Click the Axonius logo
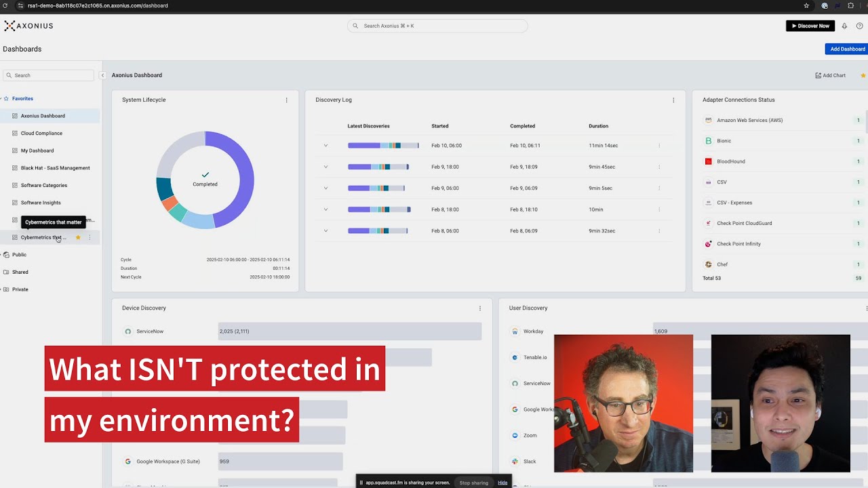 28,26
